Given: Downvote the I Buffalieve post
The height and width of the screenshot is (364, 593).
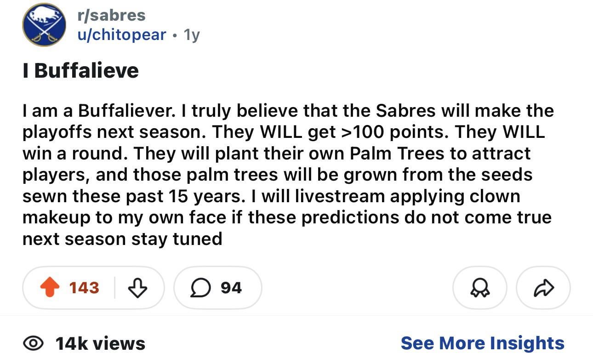Looking at the screenshot, I should point(137,288).
